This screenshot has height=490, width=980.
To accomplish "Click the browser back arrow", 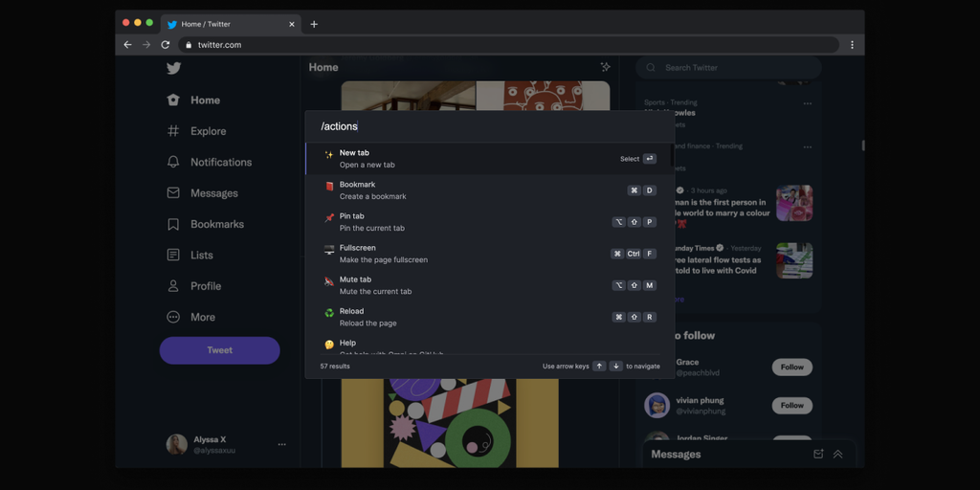I will click(127, 45).
